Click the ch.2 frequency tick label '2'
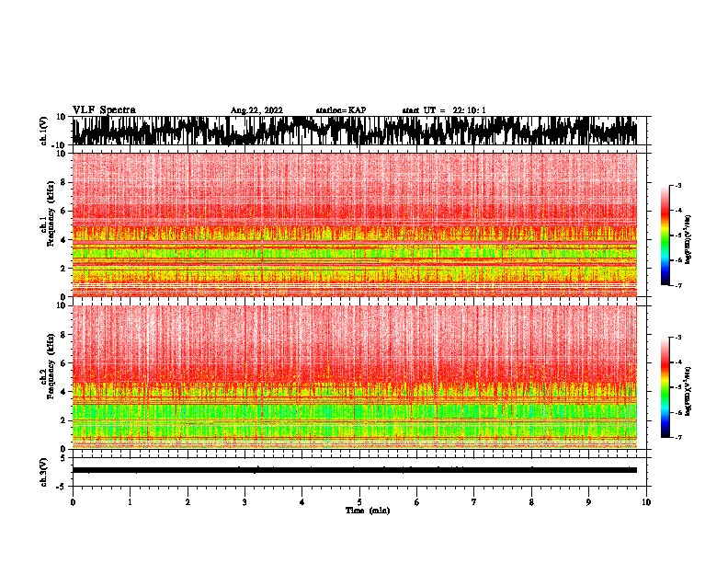 [x=64, y=420]
